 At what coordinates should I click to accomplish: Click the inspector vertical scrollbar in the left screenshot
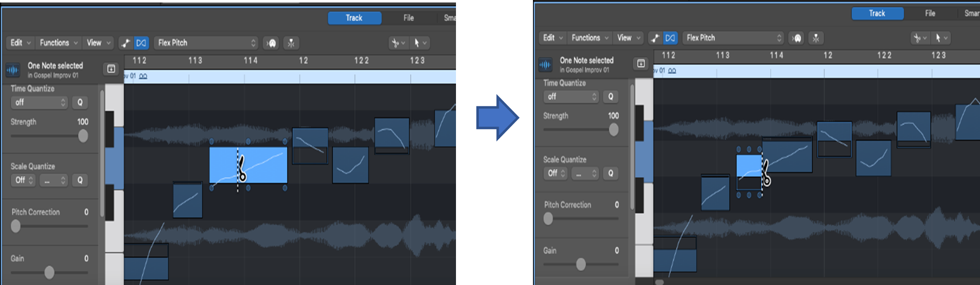(102, 154)
